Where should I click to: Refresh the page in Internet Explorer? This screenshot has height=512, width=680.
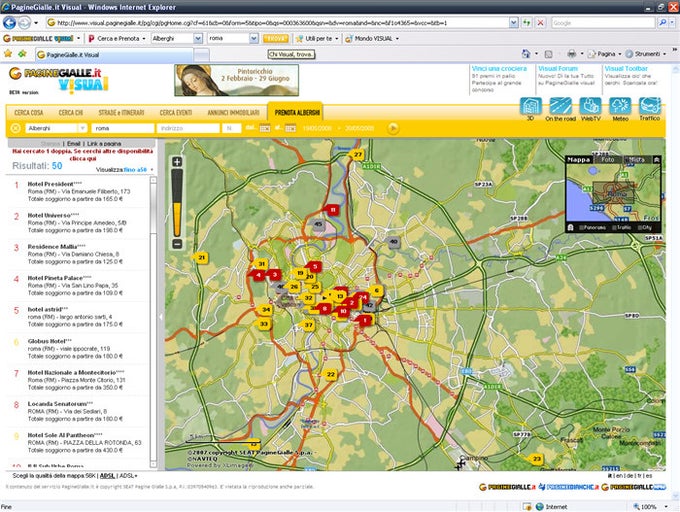click(x=526, y=23)
